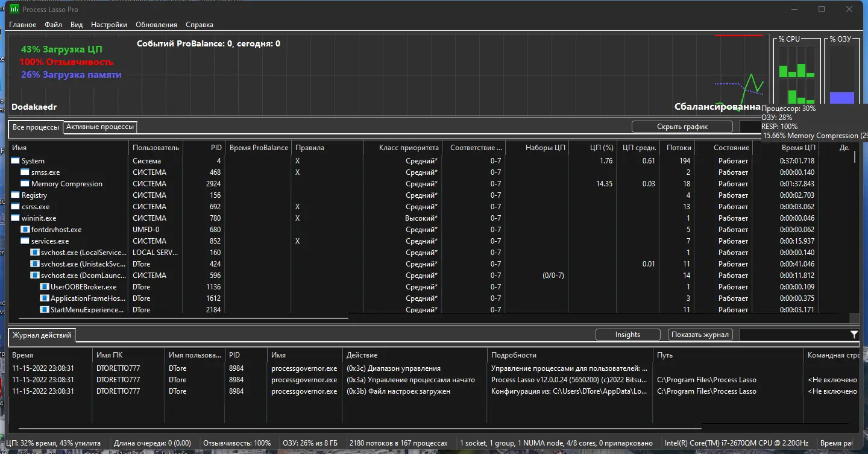Click the Memory Compression process icon
The image size is (868, 454).
[x=25, y=184]
